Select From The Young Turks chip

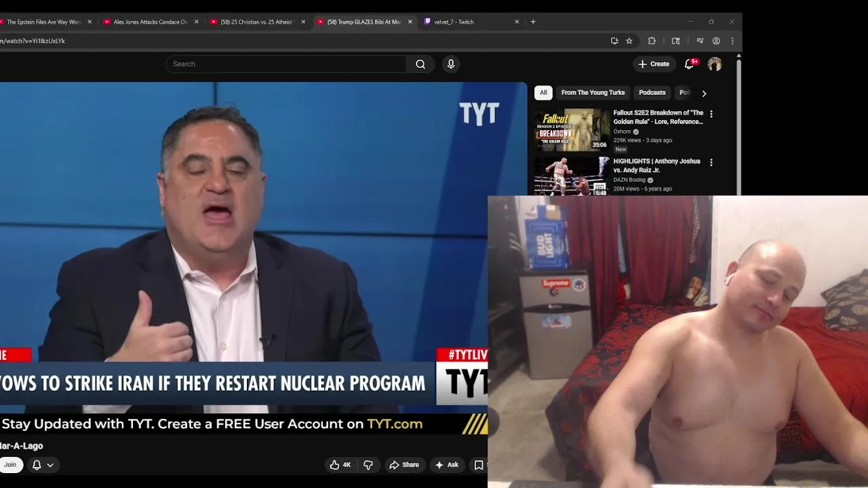[593, 93]
